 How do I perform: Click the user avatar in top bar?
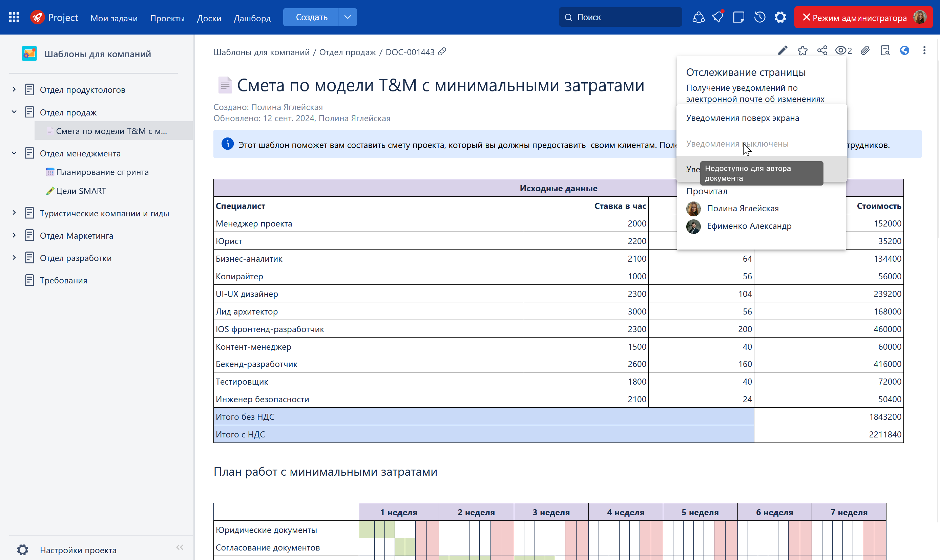click(920, 17)
